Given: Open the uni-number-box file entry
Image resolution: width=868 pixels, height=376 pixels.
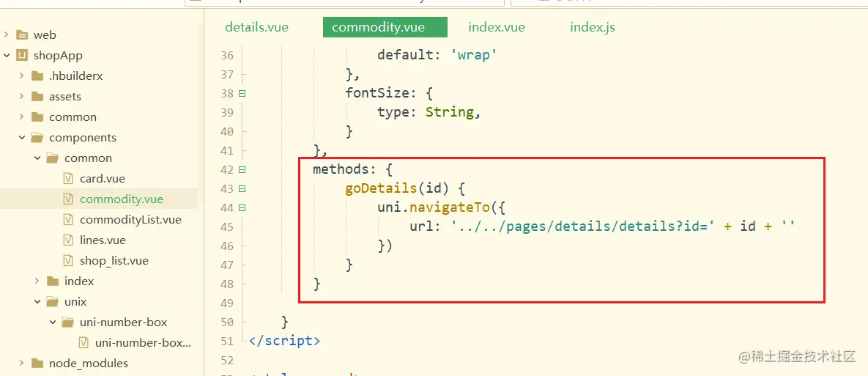Looking at the screenshot, I should coord(144,343).
